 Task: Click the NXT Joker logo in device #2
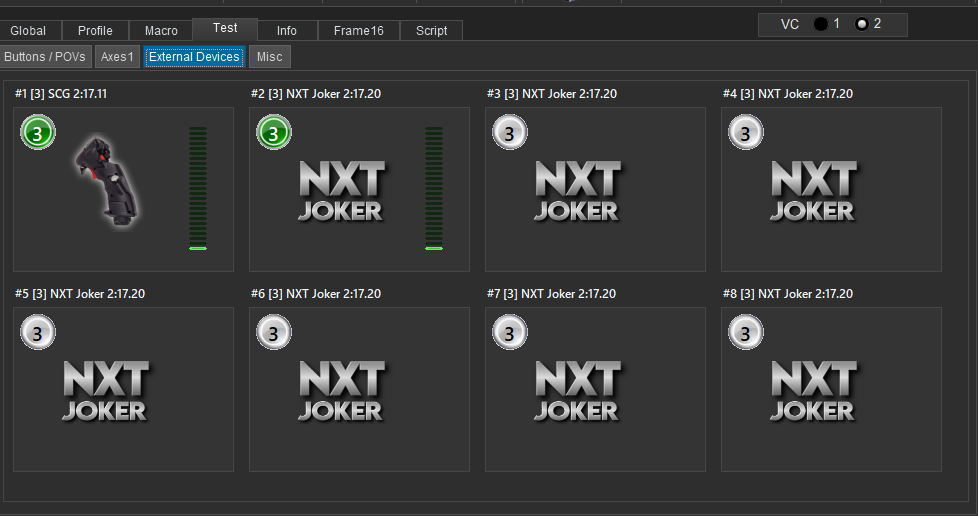pyautogui.click(x=341, y=190)
